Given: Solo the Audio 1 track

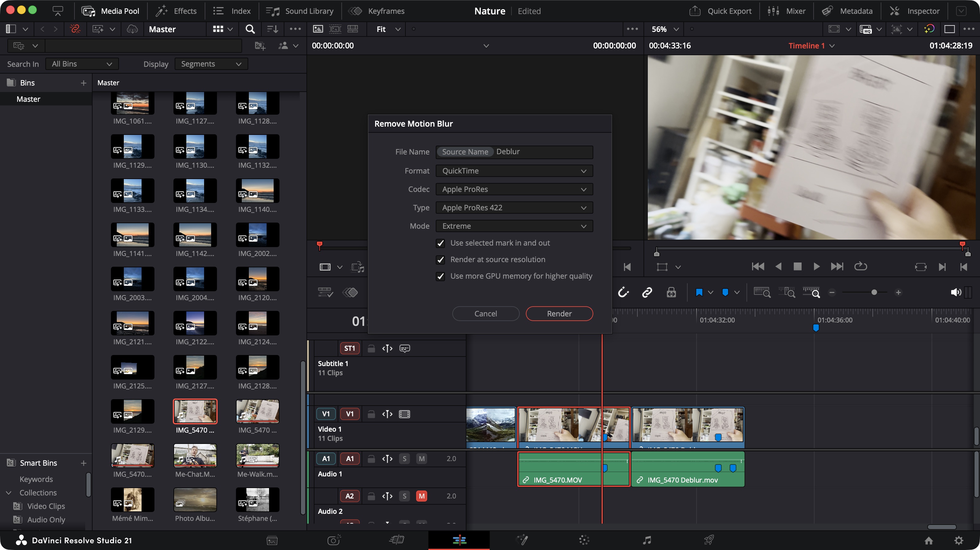Looking at the screenshot, I should tap(405, 459).
